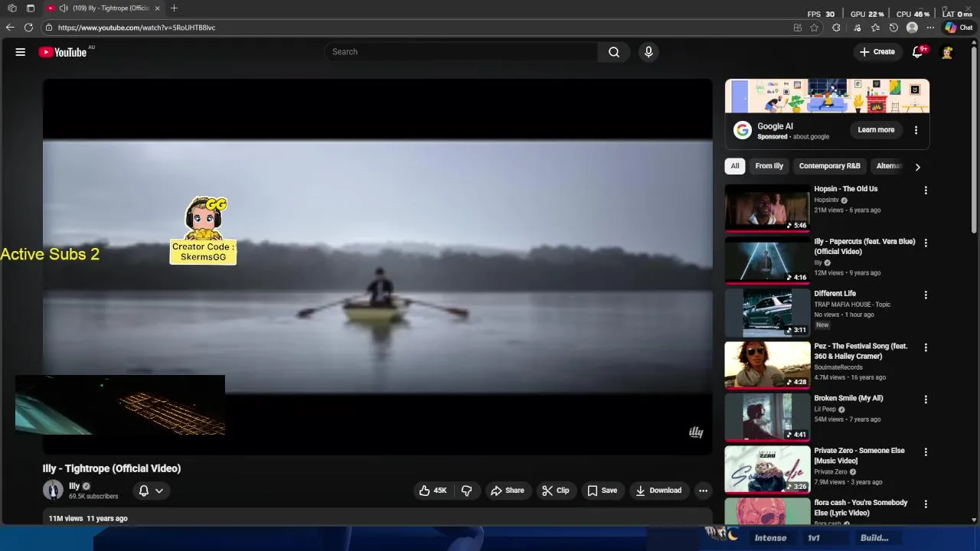Click the search magnifier button
The image size is (980, 551).
pos(614,52)
